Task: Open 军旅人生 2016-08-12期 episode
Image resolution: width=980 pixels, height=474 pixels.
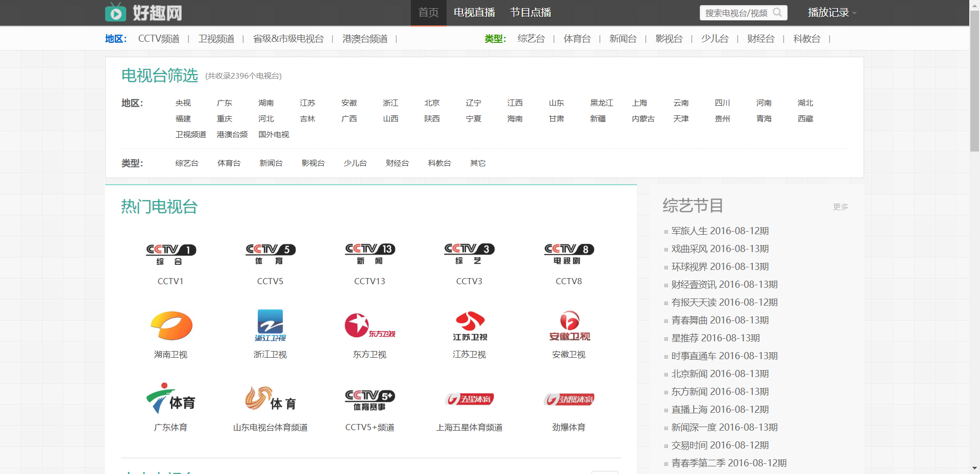Action: (x=719, y=231)
